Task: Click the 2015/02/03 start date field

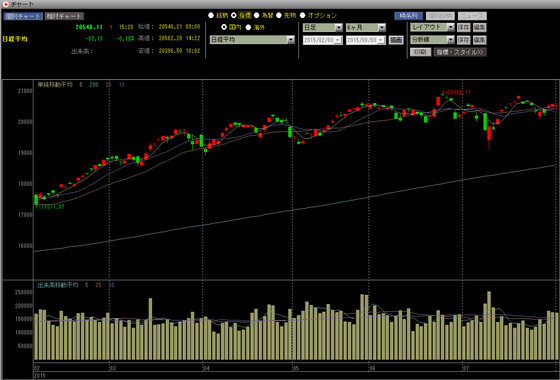Action: point(323,40)
